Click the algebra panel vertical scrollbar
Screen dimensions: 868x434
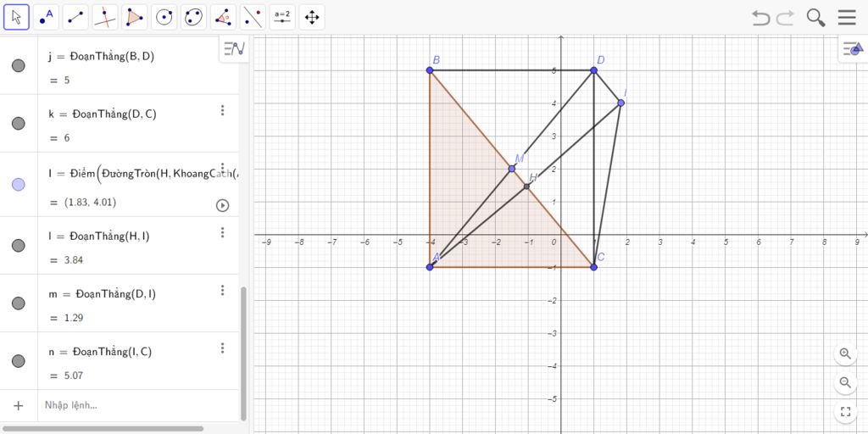pos(243,353)
